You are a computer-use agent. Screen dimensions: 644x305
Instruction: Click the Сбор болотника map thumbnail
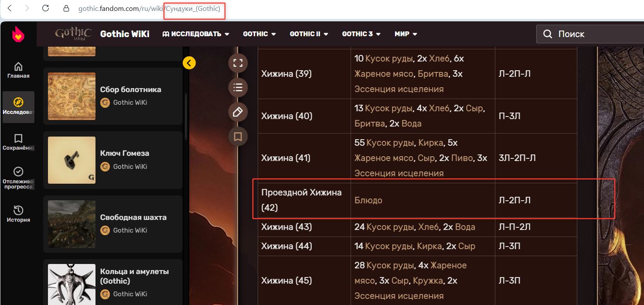click(72, 96)
